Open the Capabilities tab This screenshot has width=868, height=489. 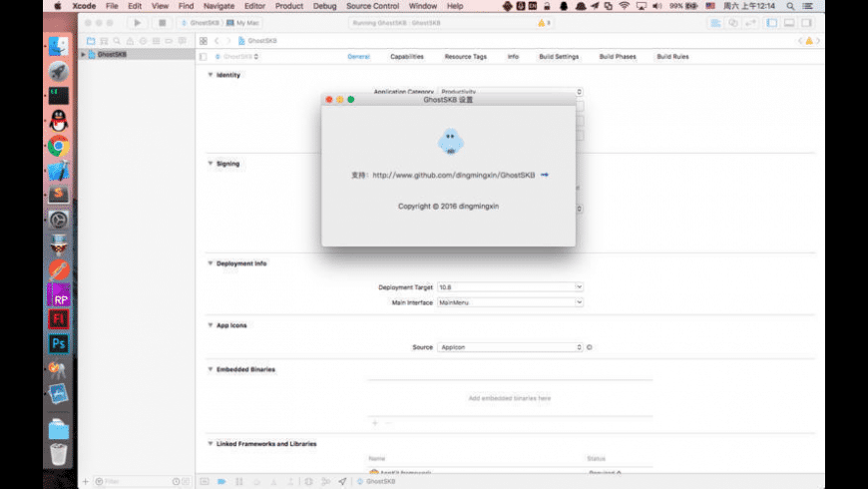coord(407,57)
